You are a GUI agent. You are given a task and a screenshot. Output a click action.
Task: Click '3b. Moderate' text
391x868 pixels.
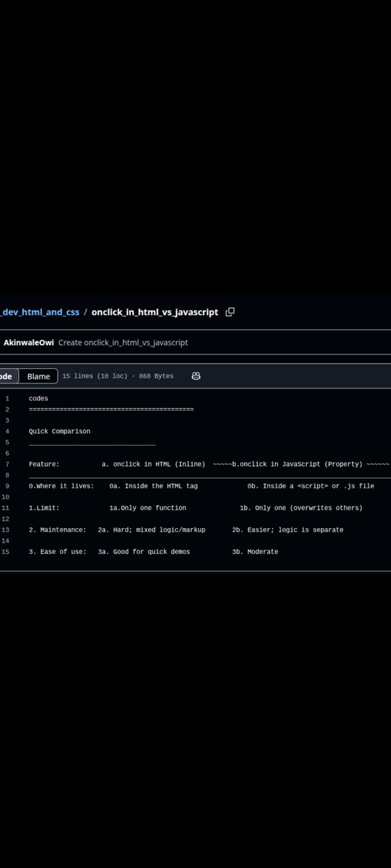click(x=255, y=552)
